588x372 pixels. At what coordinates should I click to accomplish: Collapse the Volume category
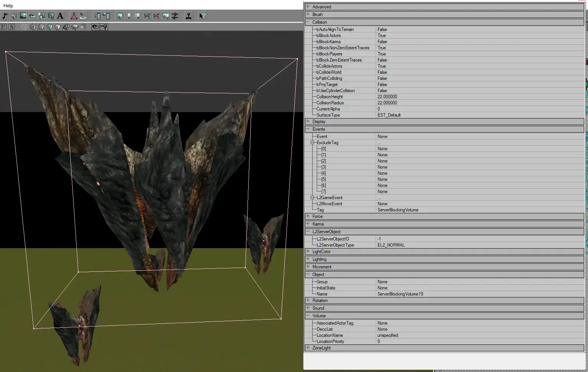tap(308, 315)
